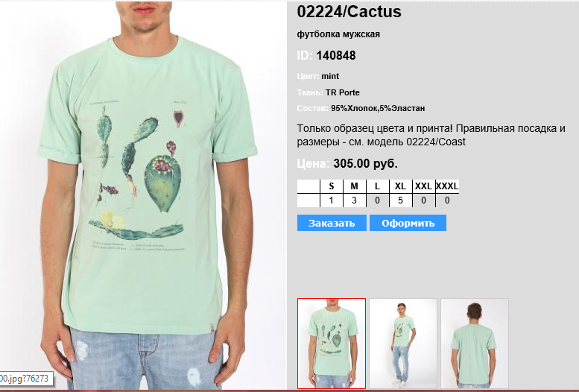Select size S column header
This screenshot has width=579, height=392.
click(x=331, y=186)
